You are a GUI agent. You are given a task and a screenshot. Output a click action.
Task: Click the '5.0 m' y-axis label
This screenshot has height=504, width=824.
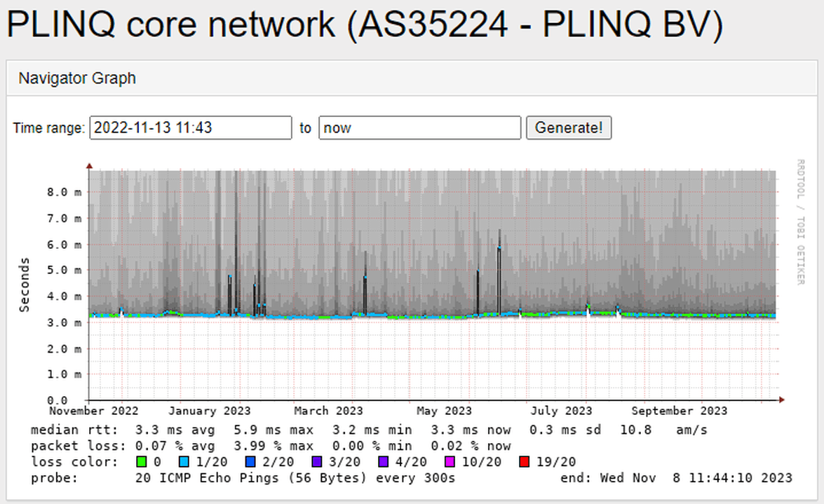click(64, 270)
